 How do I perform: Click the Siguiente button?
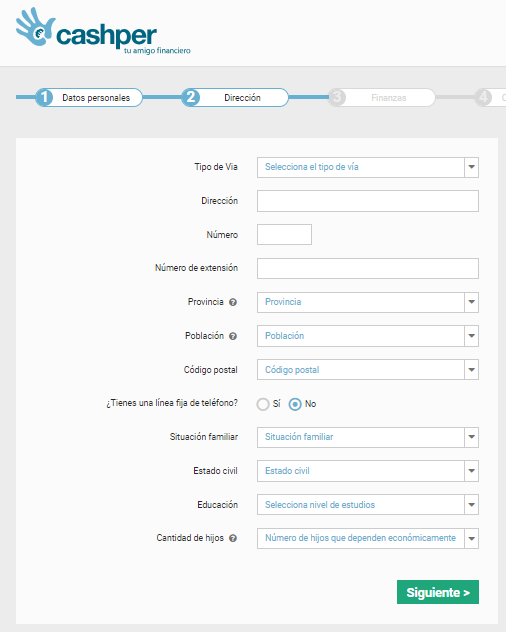(x=438, y=592)
